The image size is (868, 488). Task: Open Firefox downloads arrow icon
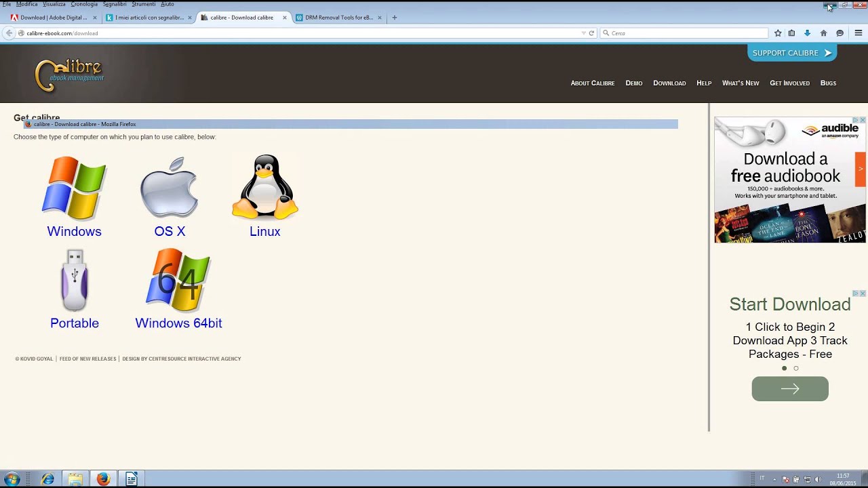tap(807, 33)
